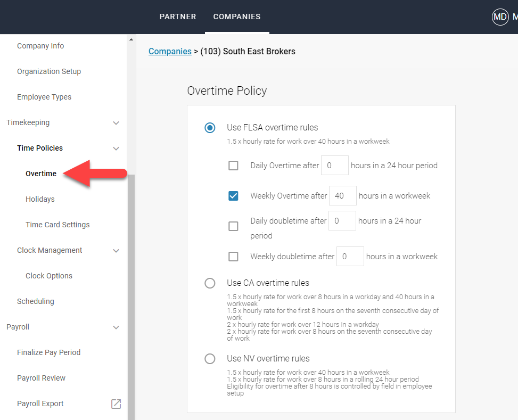Open the Companies breadcrumb link
Image resolution: width=518 pixels, height=420 pixels.
click(170, 51)
